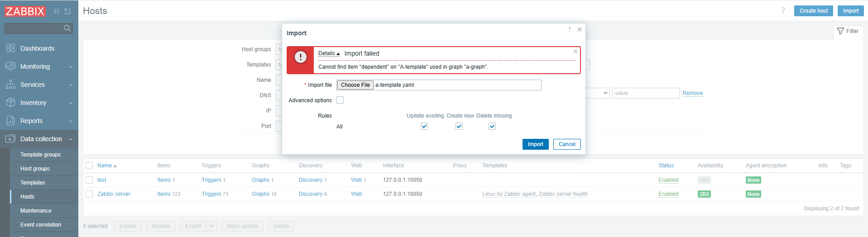Close the Import dialog

579,29
